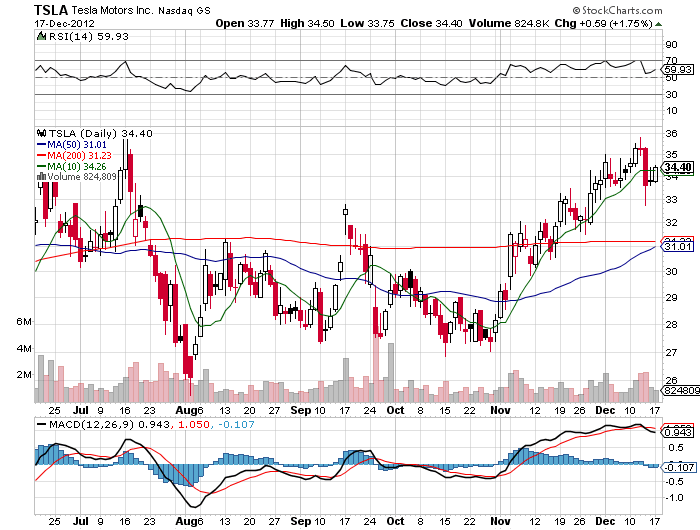Click the Volume 824.8K header value
The height and width of the screenshot is (530, 700).
point(509,23)
